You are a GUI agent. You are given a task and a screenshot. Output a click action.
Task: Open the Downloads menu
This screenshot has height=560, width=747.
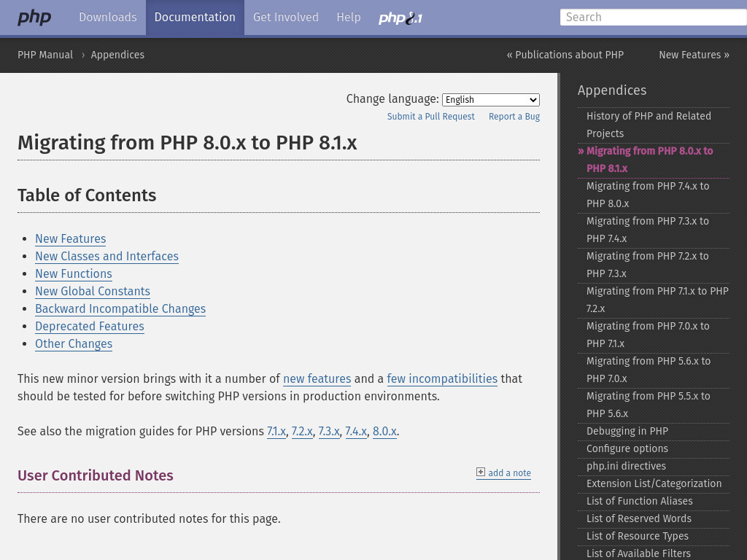point(108,17)
